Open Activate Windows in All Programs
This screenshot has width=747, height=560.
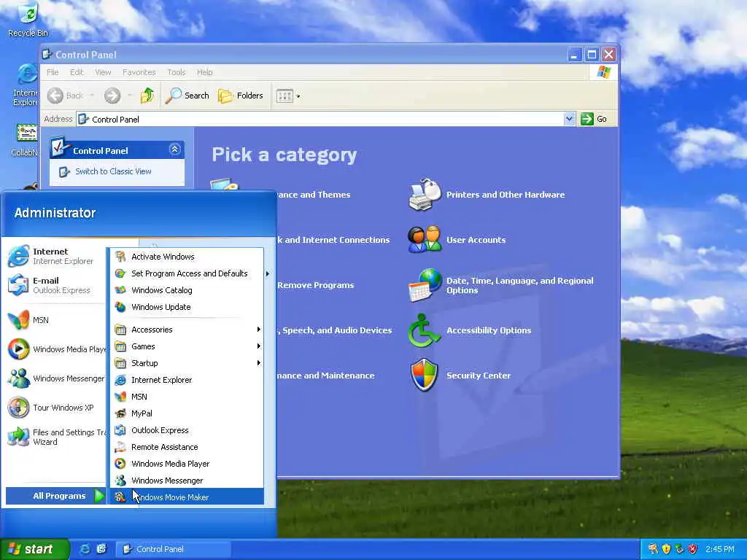point(163,257)
